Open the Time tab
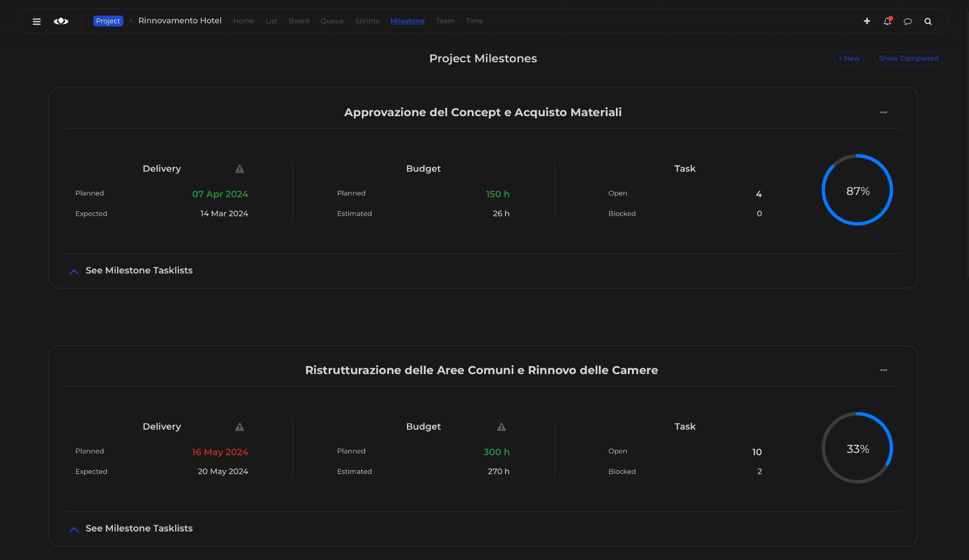Viewport: 969px width, 560px height. 474,21
